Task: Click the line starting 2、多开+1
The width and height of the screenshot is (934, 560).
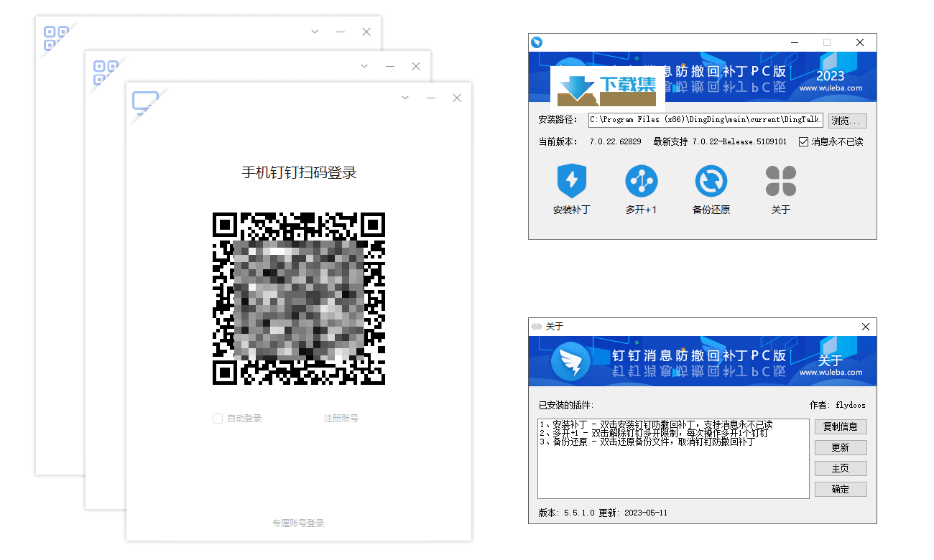Action: coord(653,434)
